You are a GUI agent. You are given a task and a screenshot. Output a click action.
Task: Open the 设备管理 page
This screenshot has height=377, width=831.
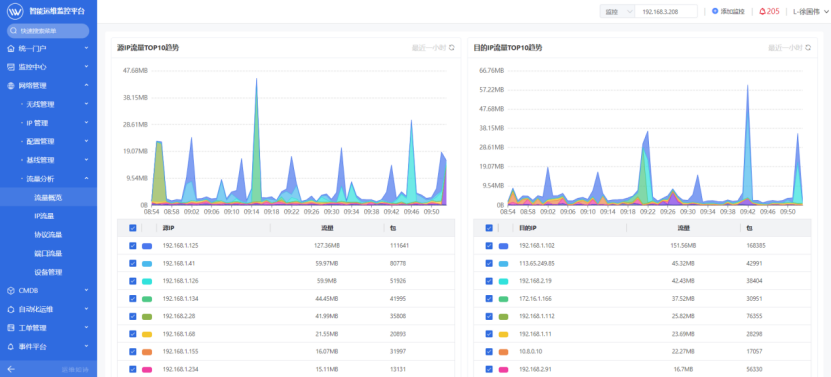(48, 272)
